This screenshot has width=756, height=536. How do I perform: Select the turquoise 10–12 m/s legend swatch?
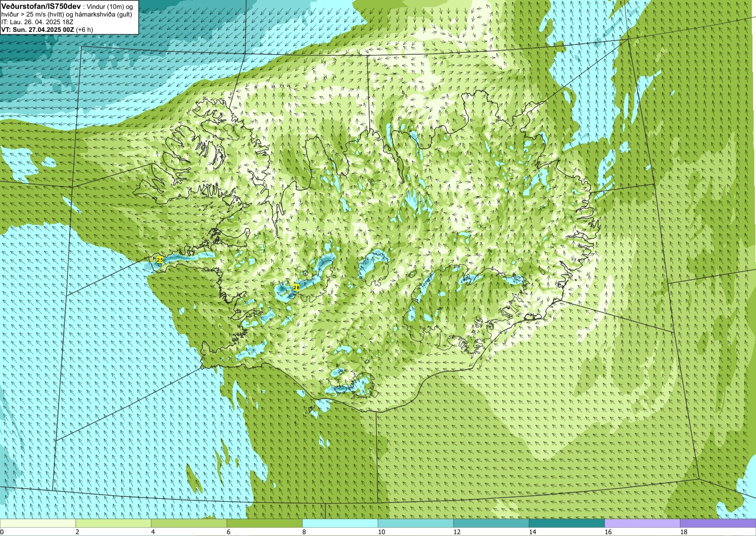point(416,523)
